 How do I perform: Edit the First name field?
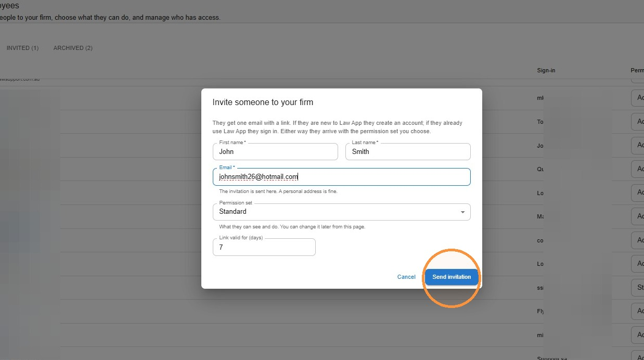(275, 151)
